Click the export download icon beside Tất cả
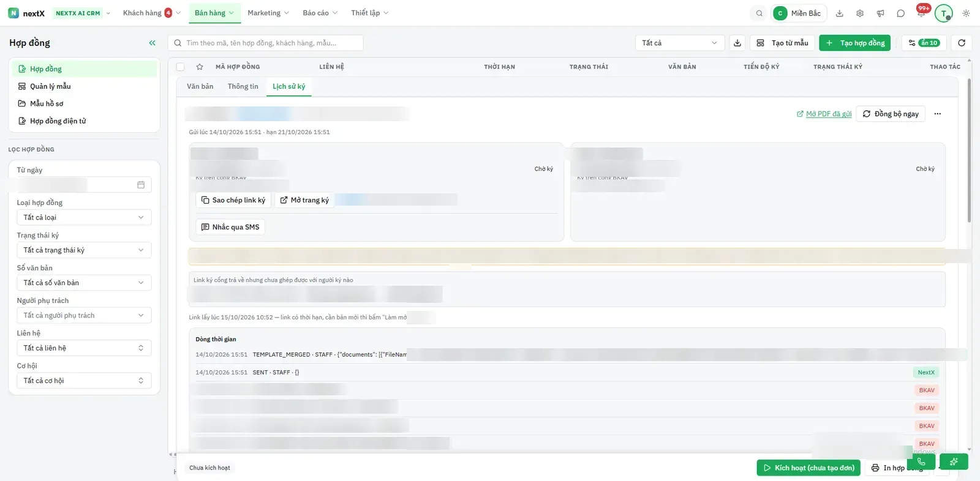Image resolution: width=980 pixels, height=481 pixels. coord(737,43)
